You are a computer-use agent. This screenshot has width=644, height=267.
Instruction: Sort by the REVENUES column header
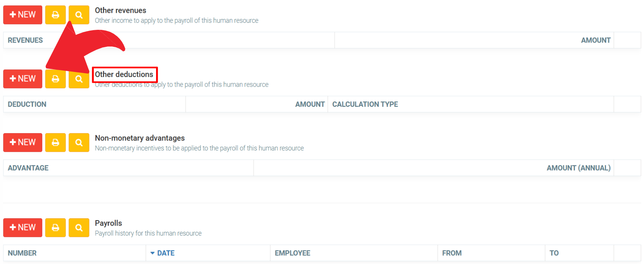[x=25, y=40]
